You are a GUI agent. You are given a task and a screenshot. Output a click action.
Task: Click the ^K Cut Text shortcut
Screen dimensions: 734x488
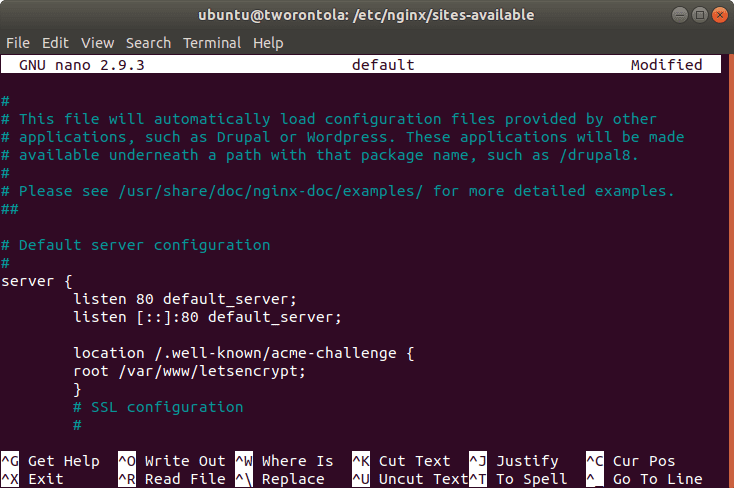click(401, 461)
